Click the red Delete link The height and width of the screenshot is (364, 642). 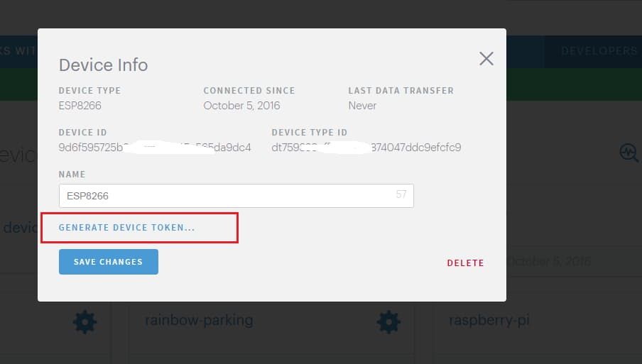pyautogui.click(x=465, y=263)
